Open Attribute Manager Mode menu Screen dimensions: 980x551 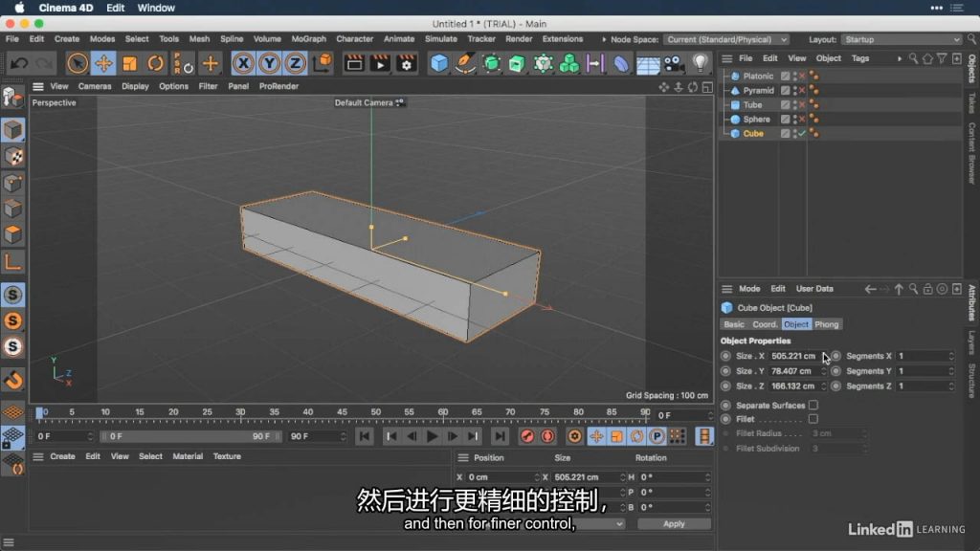pos(749,289)
